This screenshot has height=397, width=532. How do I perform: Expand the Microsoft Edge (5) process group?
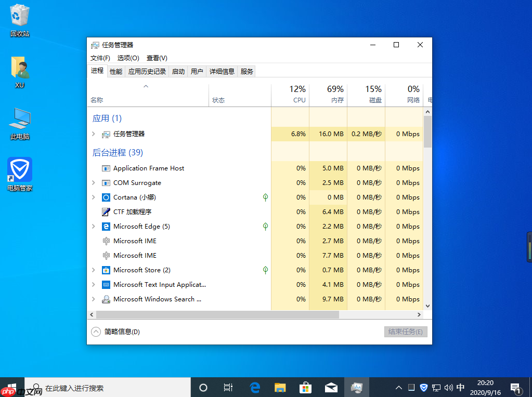(94, 226)
